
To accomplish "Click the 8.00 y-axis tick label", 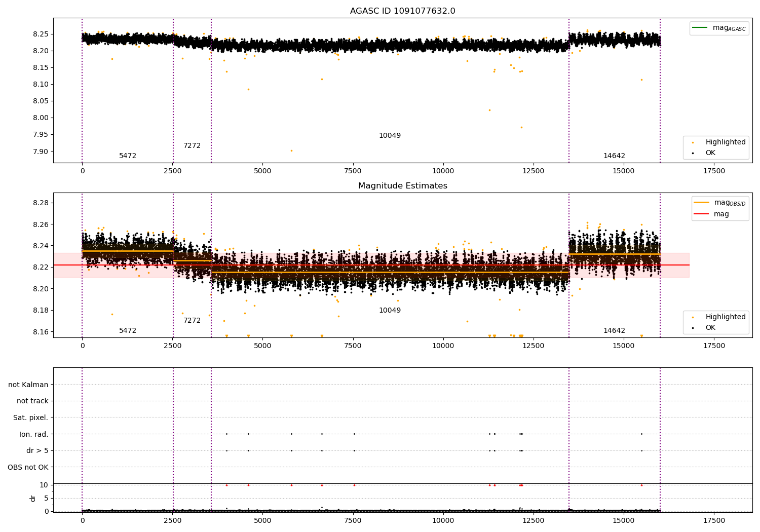I will (41, 118).
